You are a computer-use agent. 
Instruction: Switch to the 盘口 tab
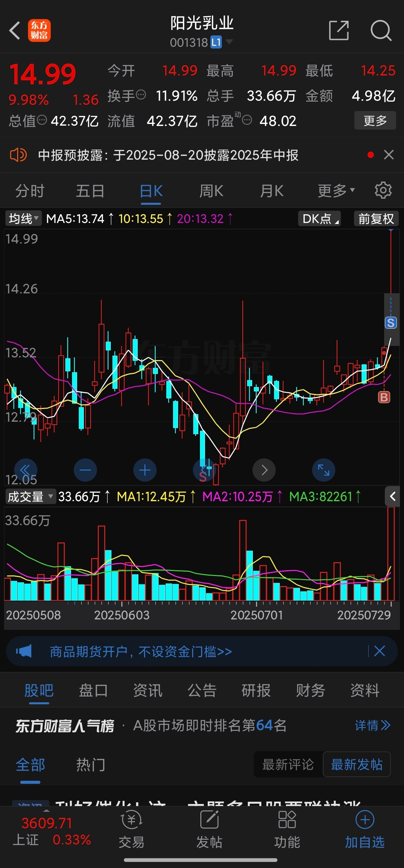point(93,691)
